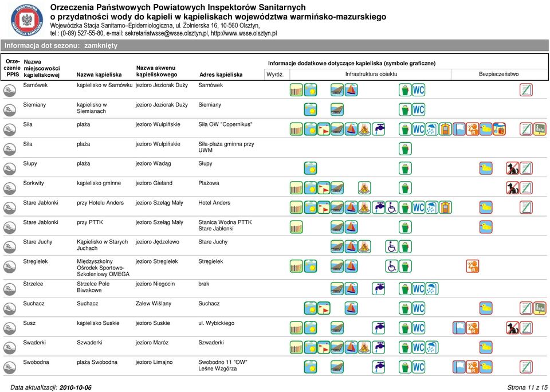The width and height of the screenshot is (550, 392).
Task: Click 'jezioro Limajno' cell
Action: [x=154, y=362]
